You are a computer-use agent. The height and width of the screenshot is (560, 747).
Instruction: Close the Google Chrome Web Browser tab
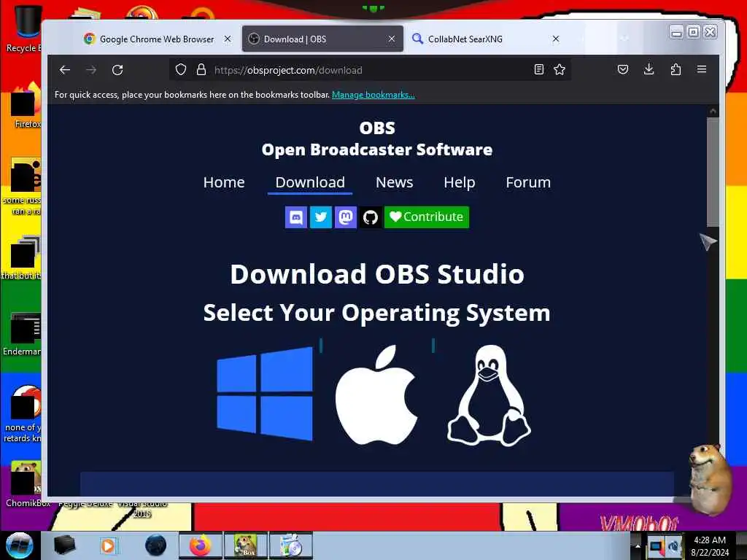[228, 39]
